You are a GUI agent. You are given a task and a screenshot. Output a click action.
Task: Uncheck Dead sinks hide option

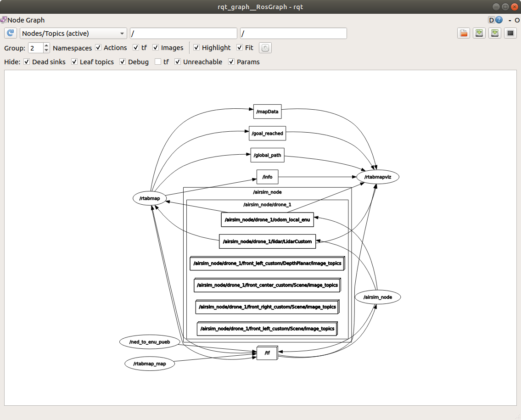tap(27, 62)
